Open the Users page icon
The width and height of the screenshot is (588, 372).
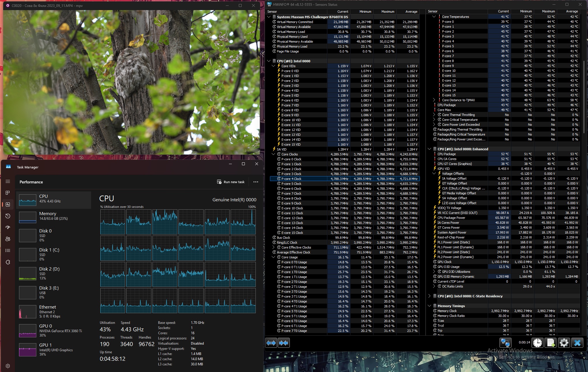[x=8, y=239]
